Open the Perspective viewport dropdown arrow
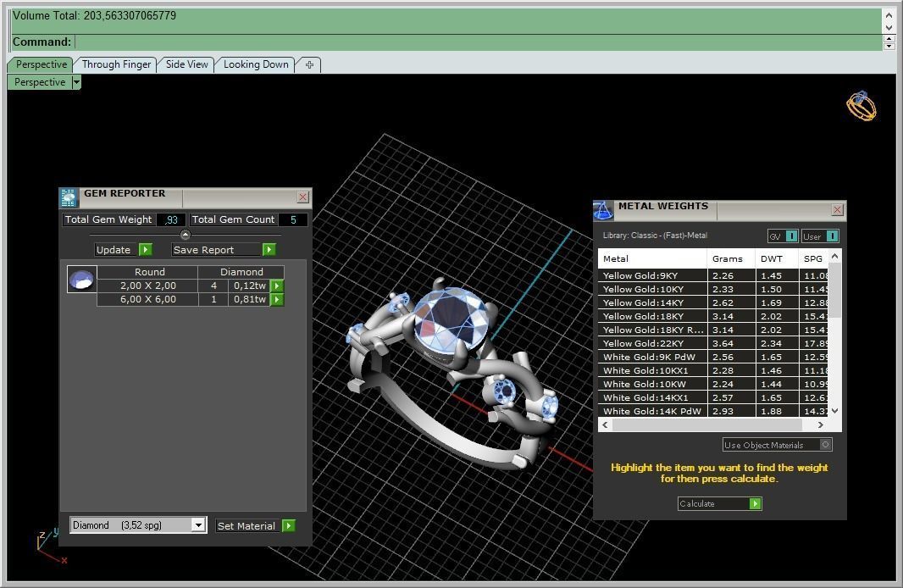Screen dimensions: 903x588 coord(76,82)
